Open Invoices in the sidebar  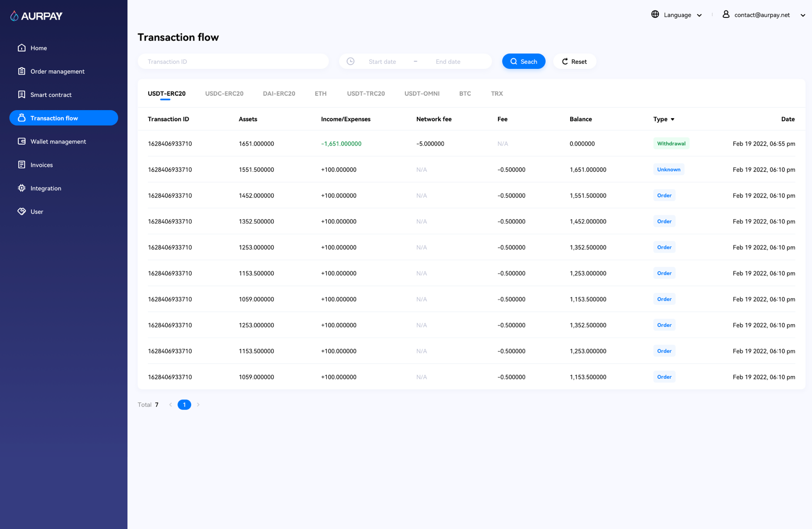coord(64,165)
